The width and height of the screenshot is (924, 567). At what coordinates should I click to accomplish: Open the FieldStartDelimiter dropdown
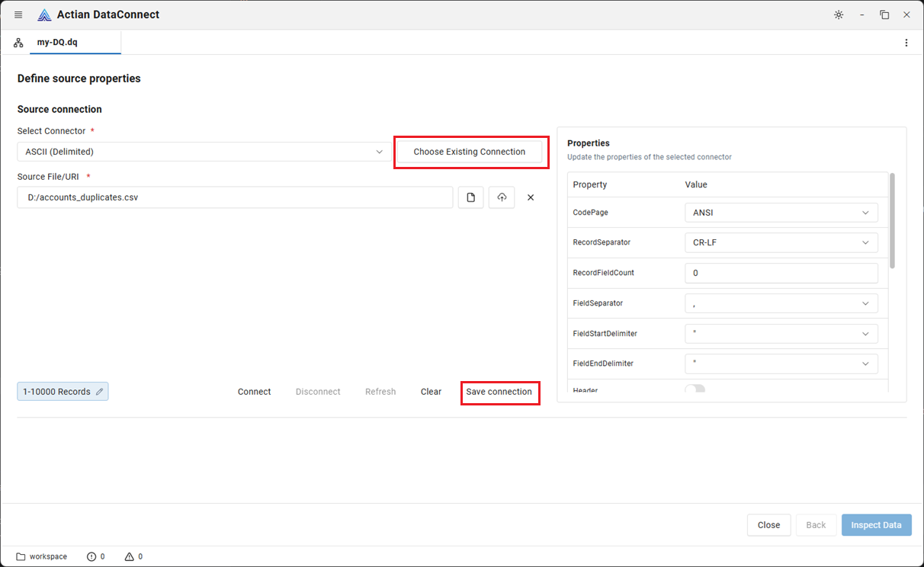pos(781,334)
